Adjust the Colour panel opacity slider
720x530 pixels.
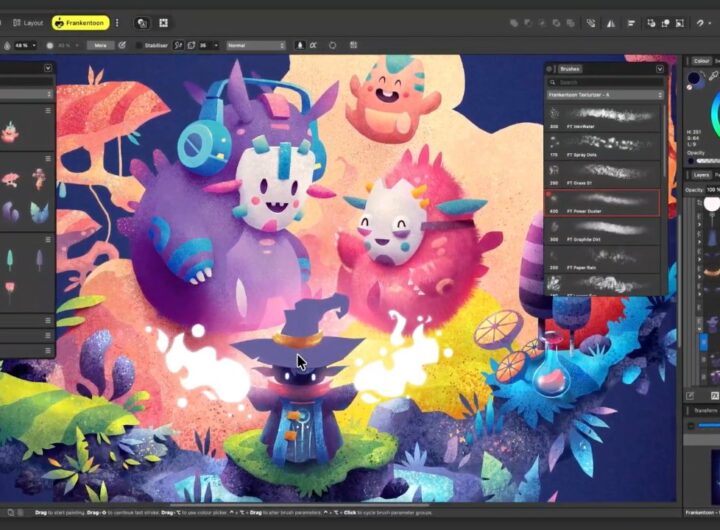pos(708,161)
